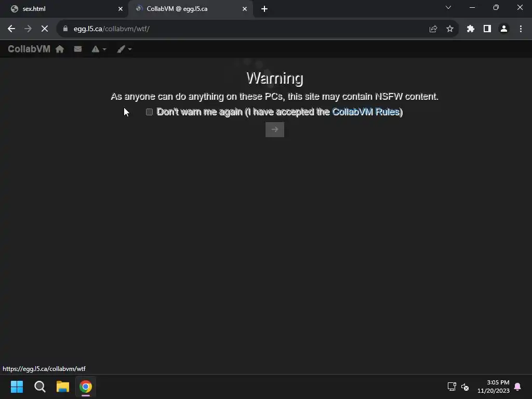Click the Warning heading text

pyautogui.click(x=275, y=78)
